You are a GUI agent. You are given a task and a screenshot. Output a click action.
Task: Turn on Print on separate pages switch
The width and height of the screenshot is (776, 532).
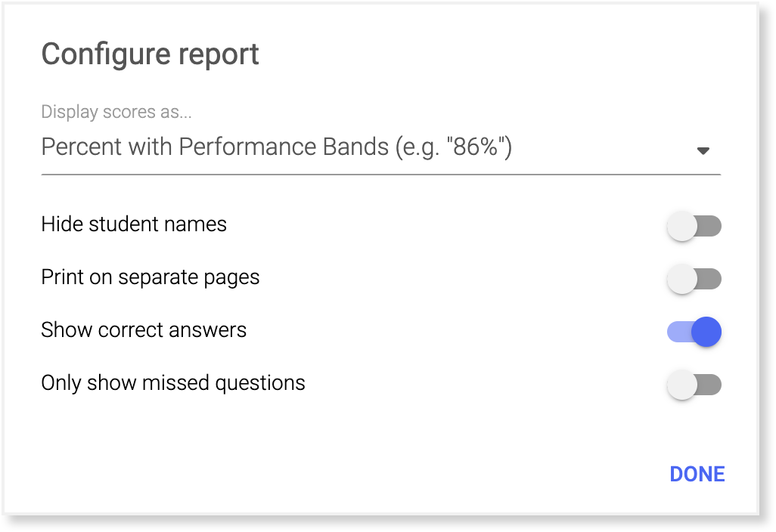[x=694, y=279]
